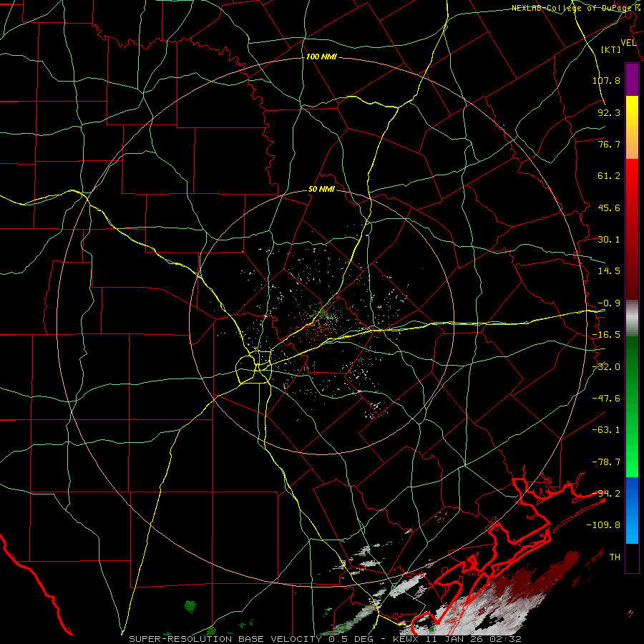644x644 pixels.
Task: Pick the purple segment of the color bar
Action: 632,79
